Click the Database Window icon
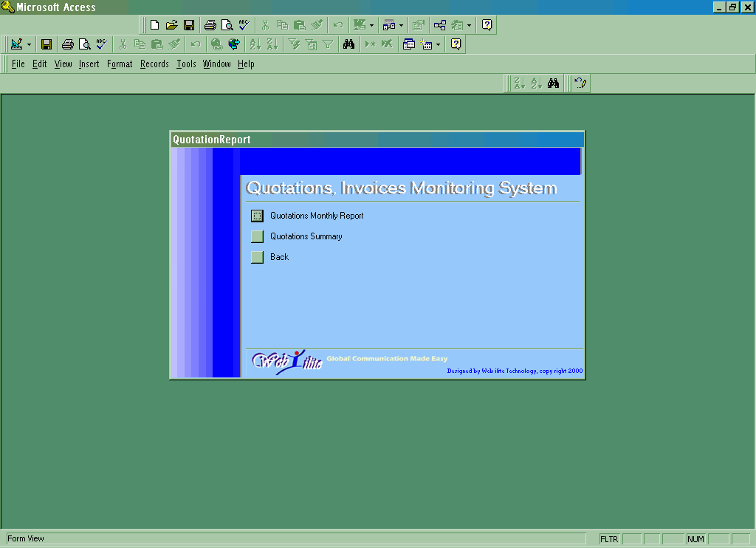The width and height of the screenshot is (756, 548). click(409, 44)
